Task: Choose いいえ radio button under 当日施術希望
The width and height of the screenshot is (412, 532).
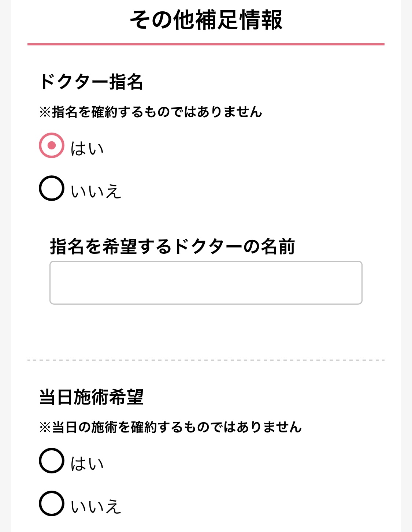Action: pyautogui.click(x=52, y=503)
